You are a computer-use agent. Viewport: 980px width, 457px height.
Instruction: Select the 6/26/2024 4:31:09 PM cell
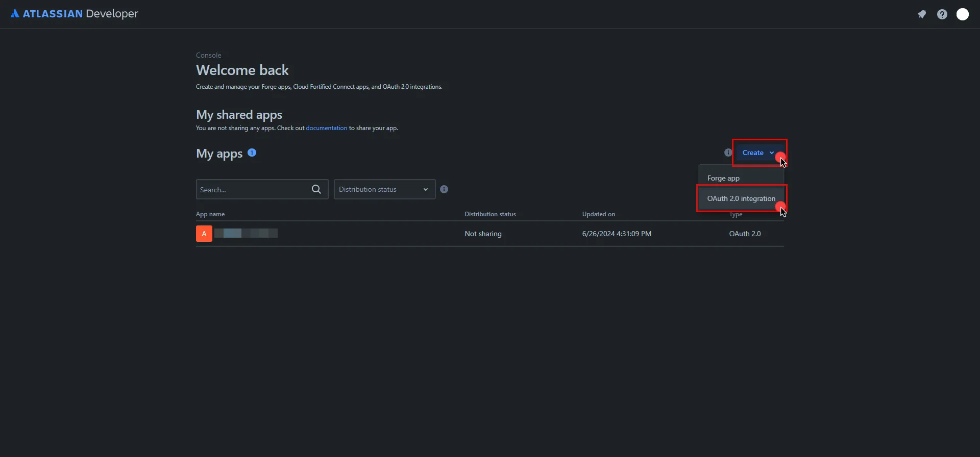tap(617, 234)
